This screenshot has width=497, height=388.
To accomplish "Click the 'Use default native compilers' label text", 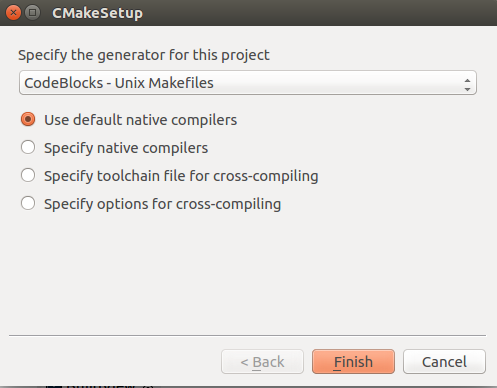I will (141, 120).
